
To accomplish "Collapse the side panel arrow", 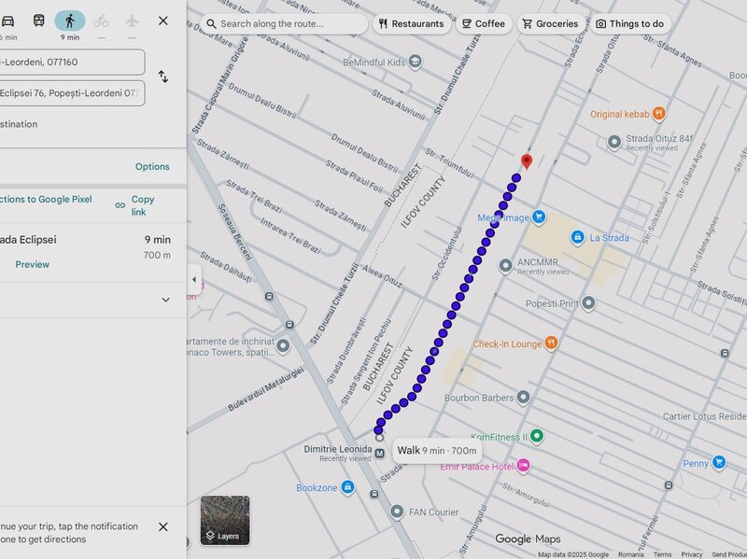I will (194, 279).
